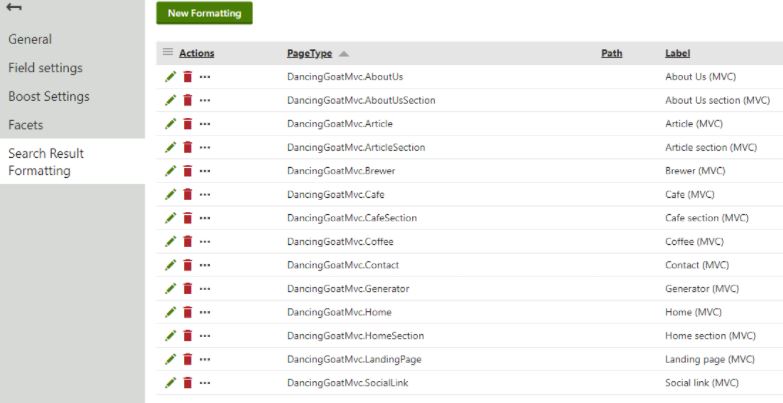Delete the DancingGoatMvc.CafeSection row
783x403 pixels.
tap(188, 217)
